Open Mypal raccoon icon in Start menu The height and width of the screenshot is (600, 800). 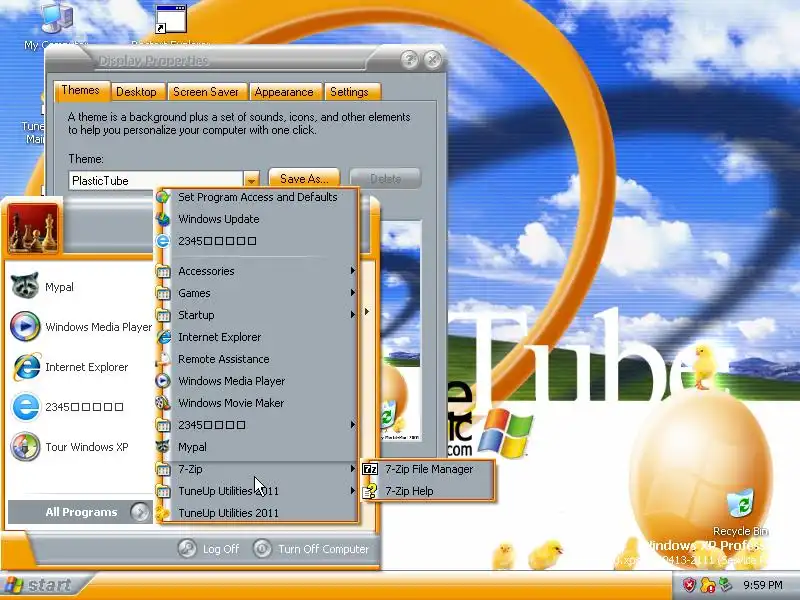click(24, 285)
